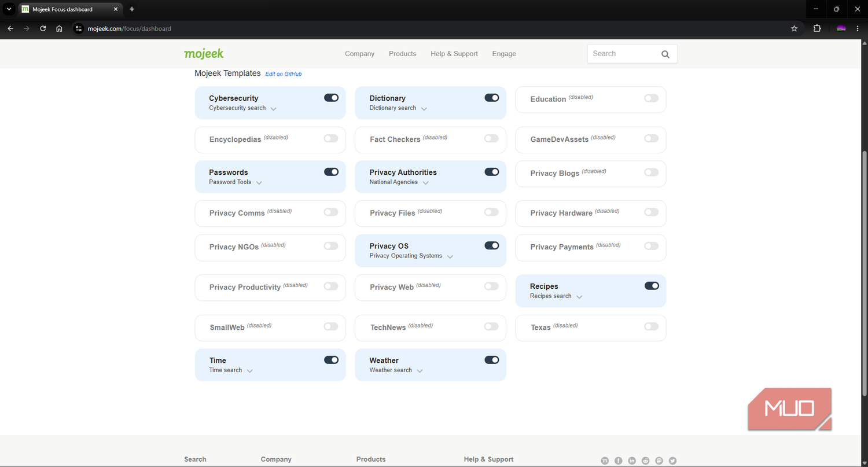Open Help & Support in header
Image resolution: width=868 pixels, height=467 pixels.
[x=454, y=54]
